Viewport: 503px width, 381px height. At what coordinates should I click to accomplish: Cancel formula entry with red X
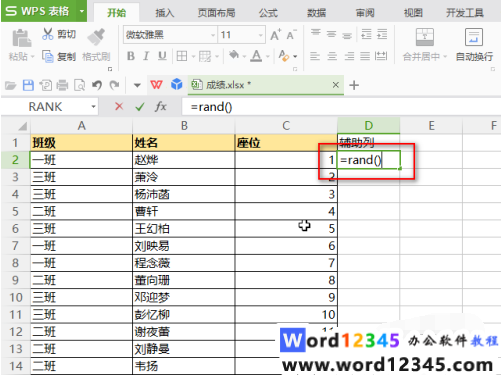click(x=119, y=107)
